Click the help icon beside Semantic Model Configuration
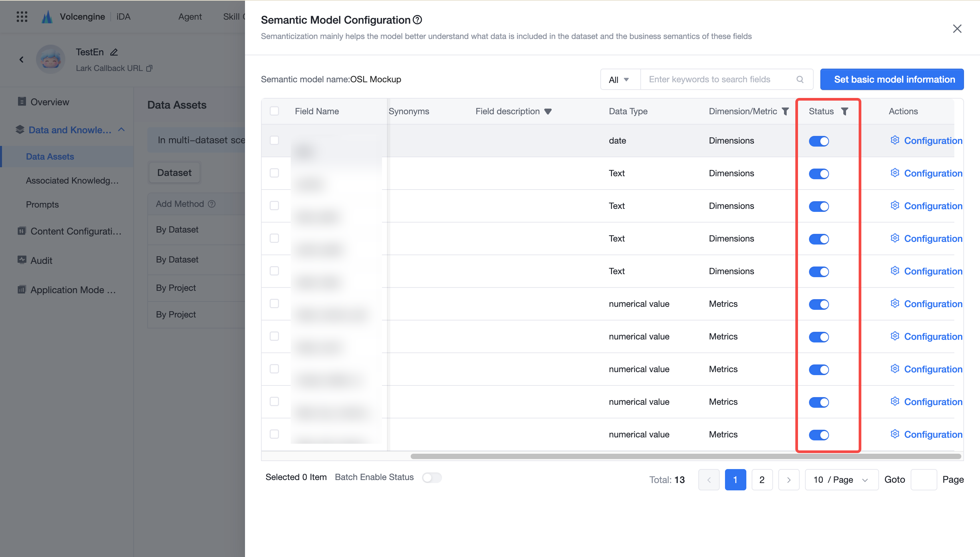Screen dimensions: 980x557 pyautogui.click(x=417, y=20)
